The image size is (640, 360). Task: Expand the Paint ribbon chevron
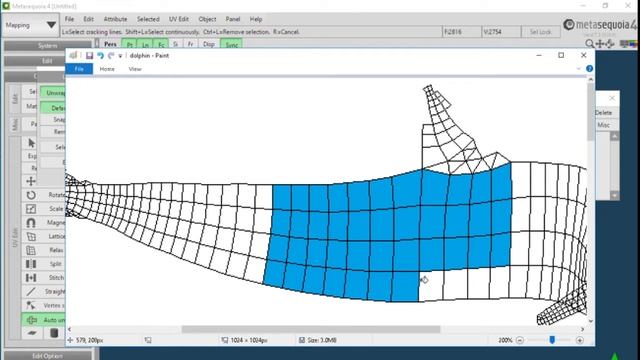(x=578, y=69)
